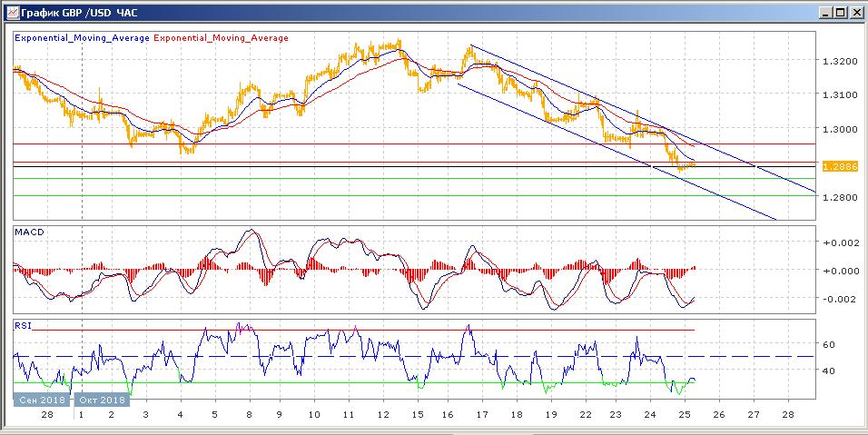Click date 8 on the time axis
Viewport: 868px width, 435px height.
click(x=249, y=414)
